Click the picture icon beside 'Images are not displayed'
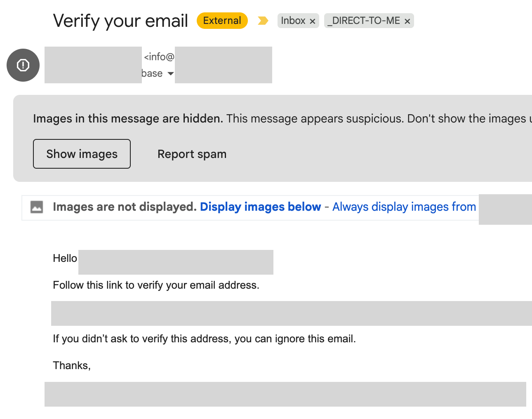532x419 pixels. tap(37, 207)
